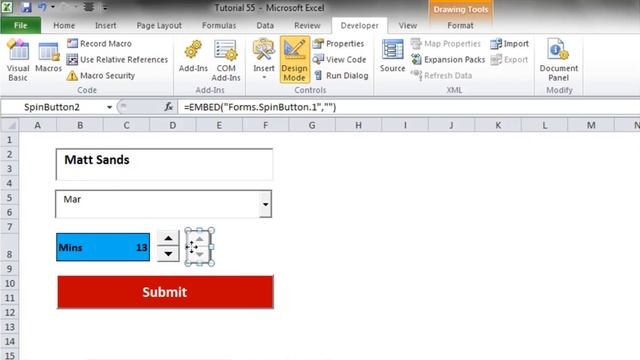Select column M header
The height and width of the screenshot is (360, 640).
tap(591, 125)
